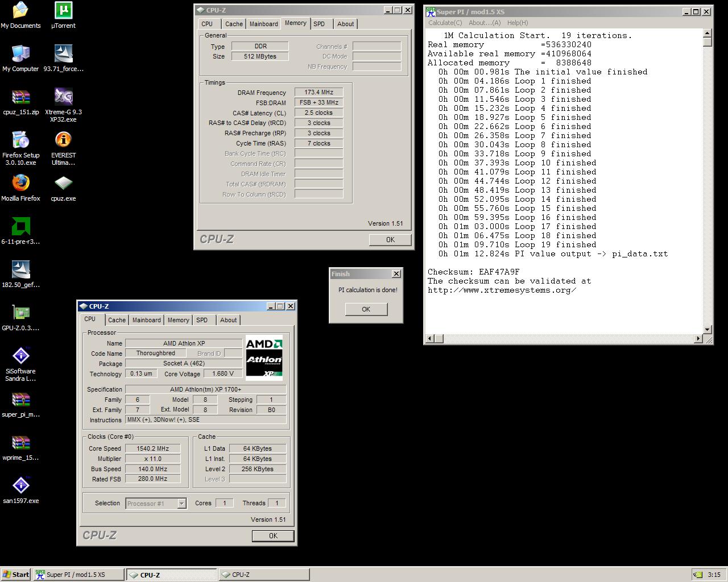Open Memory tab in lower CPU-Z window

(178, 320)
